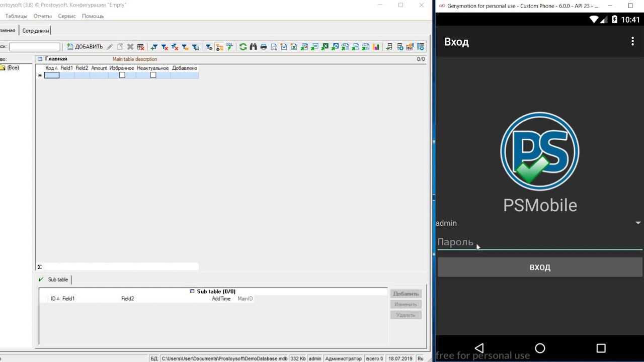The image size is (644, 362).
Task: Click the printer icon
Action: [x=264, y=47]
